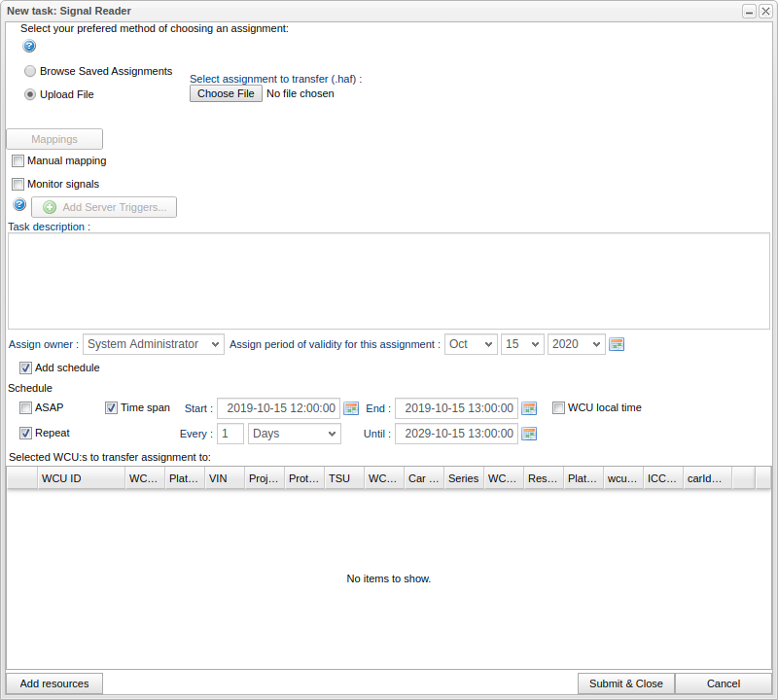Open calendar picker for Until date
This screenshot has height=700, width=778.
click(x=529, y=434)
